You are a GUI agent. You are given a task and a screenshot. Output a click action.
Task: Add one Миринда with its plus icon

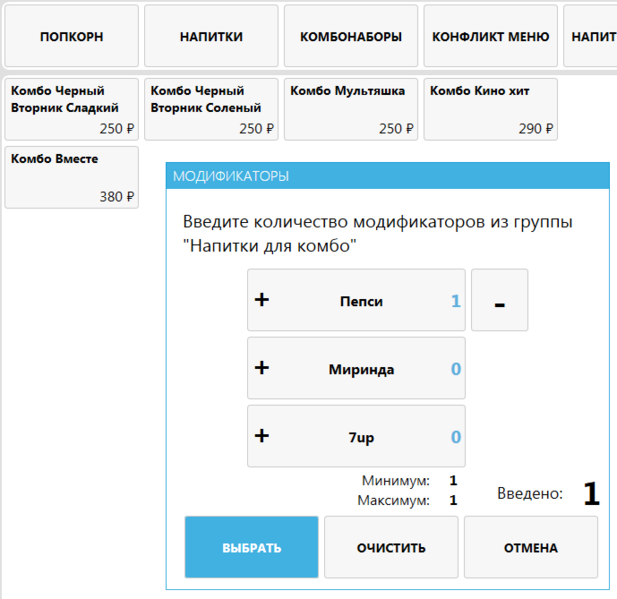click(x=263, y=368)
